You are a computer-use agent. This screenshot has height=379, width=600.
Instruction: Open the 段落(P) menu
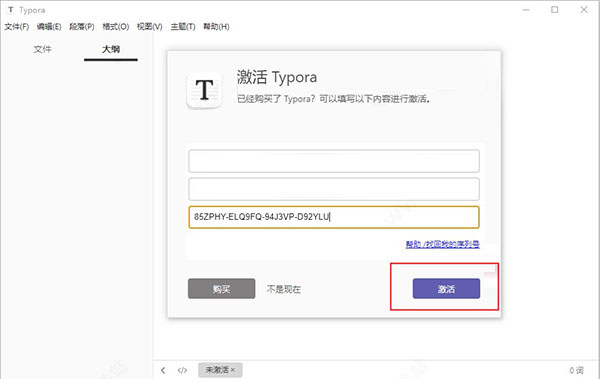[82, 26]
